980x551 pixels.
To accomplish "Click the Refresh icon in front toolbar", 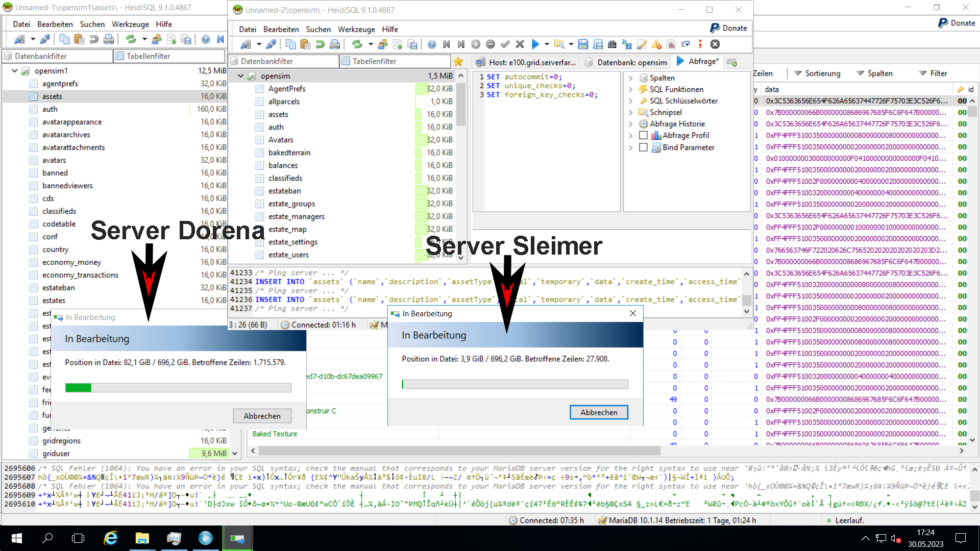I will [357, 44].
